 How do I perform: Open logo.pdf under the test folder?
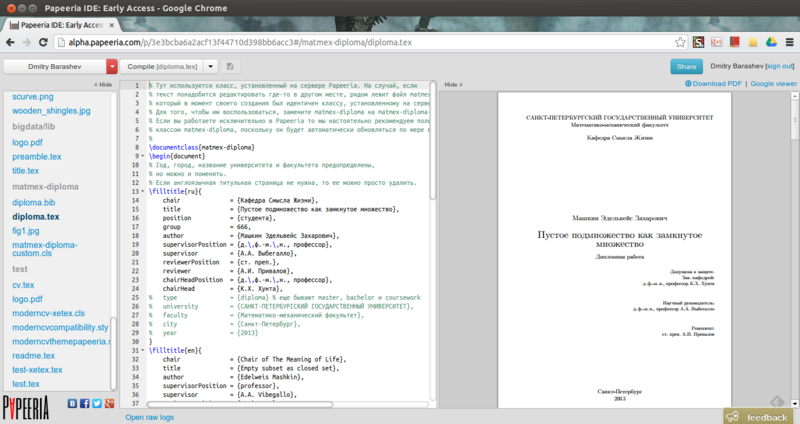28,299
